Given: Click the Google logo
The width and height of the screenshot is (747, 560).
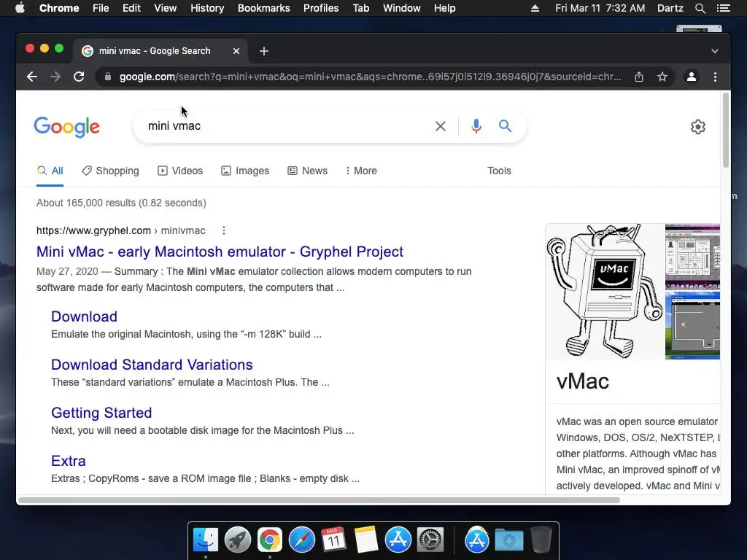Looking at the screenshot, I should [x=66, y=127].
